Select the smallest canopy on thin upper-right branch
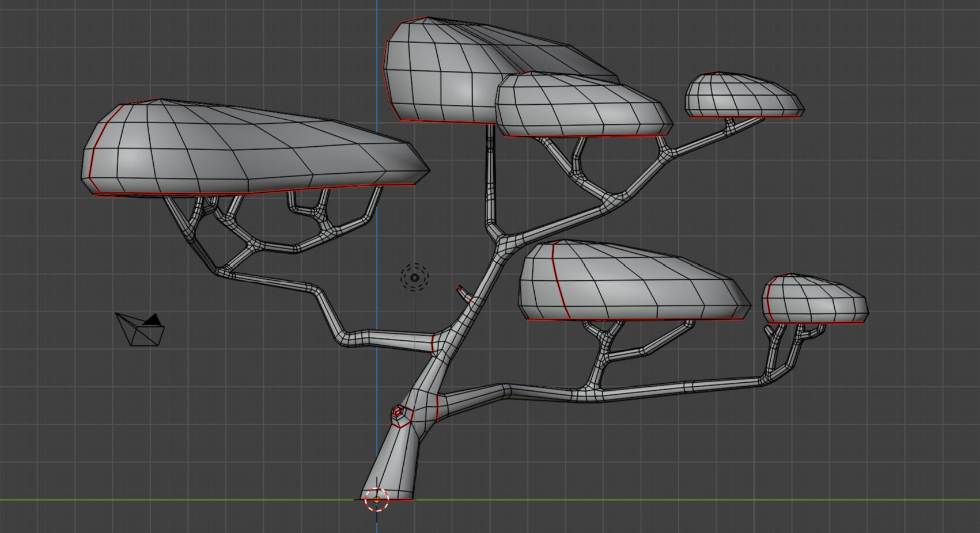 [x=744, y=95]
